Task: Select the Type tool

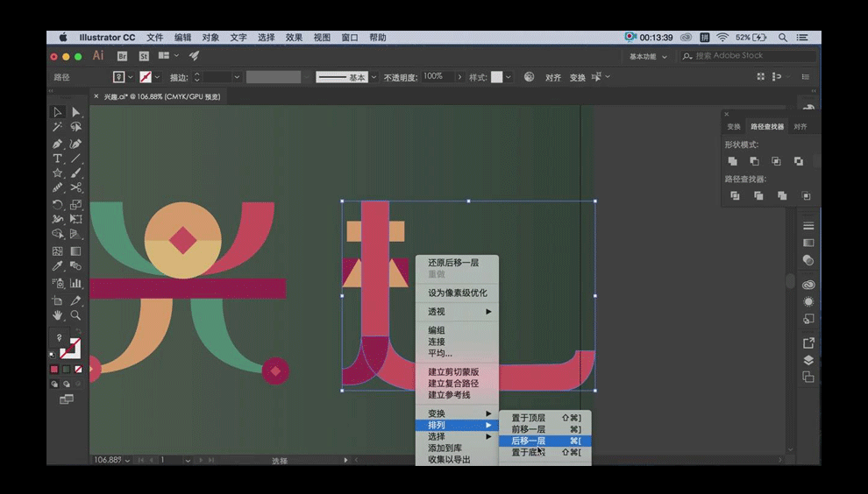Action: pos(57,159)
